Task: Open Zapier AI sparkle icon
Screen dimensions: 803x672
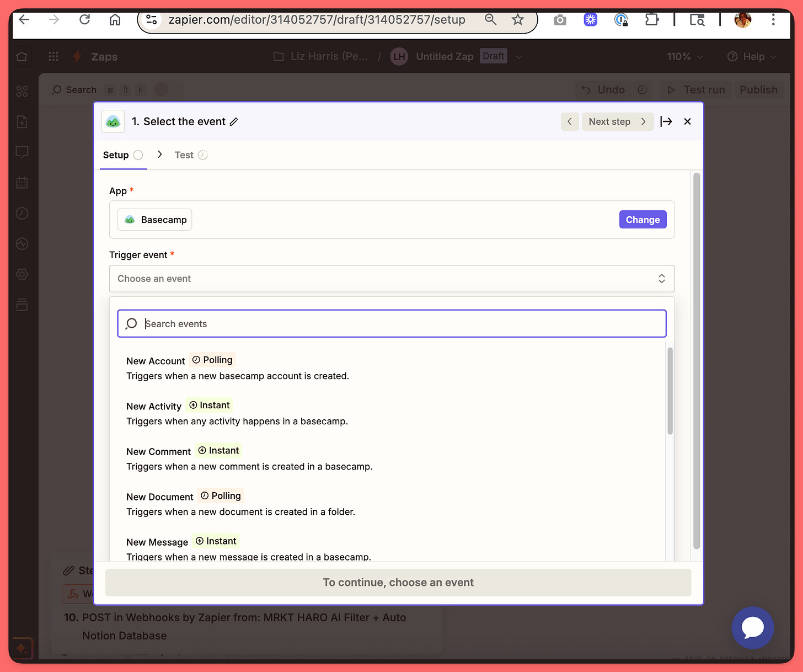Action: [x=22, y=648]
